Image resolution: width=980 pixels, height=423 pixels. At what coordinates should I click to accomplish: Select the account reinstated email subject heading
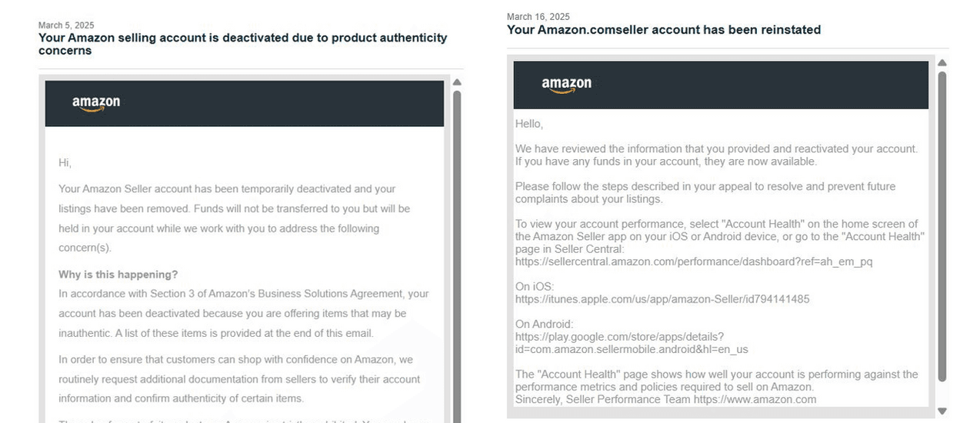coord(663,30)
